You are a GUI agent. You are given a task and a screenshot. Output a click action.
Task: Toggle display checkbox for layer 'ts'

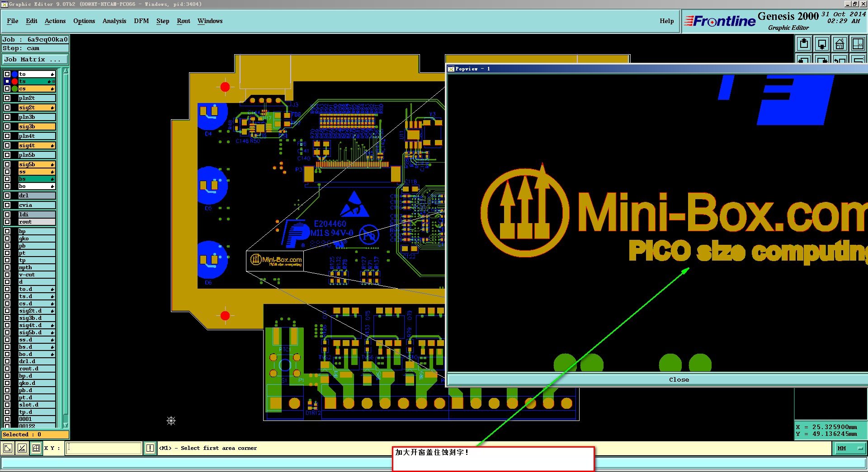[7, 81]
